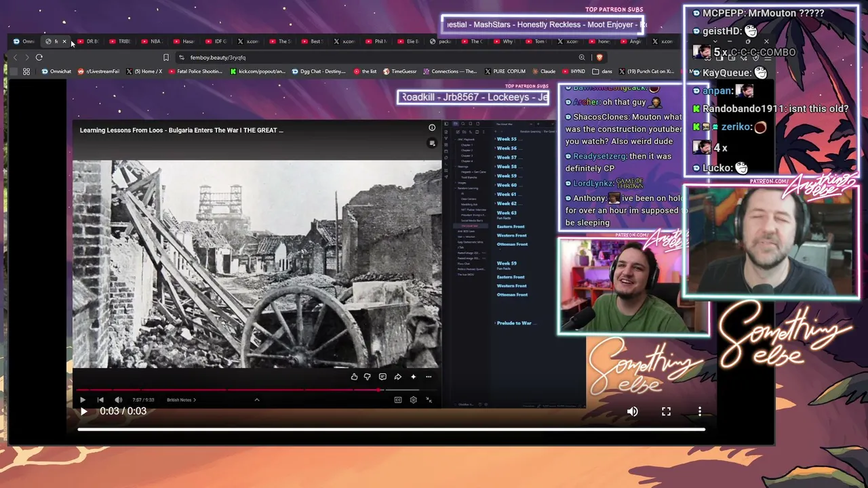Seek on the outer video's white progress bar
Image resolution: width=868 pixels, height=488 pixels.
pyautogui.click(x=391, y=429)
